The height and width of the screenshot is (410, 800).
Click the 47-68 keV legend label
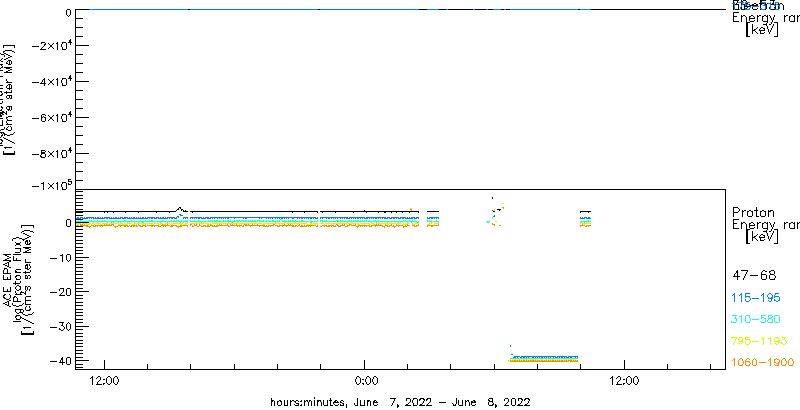click(754, 276)
